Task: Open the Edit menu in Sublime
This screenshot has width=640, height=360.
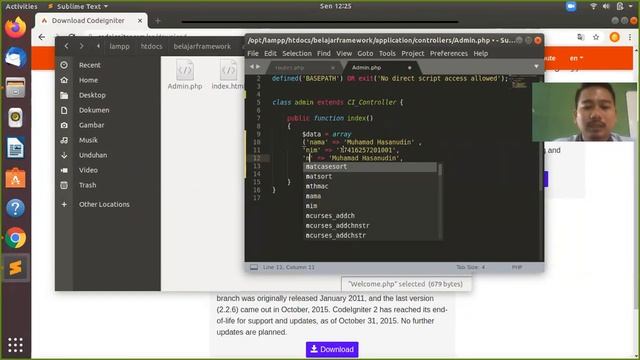Action: point(270,53)
